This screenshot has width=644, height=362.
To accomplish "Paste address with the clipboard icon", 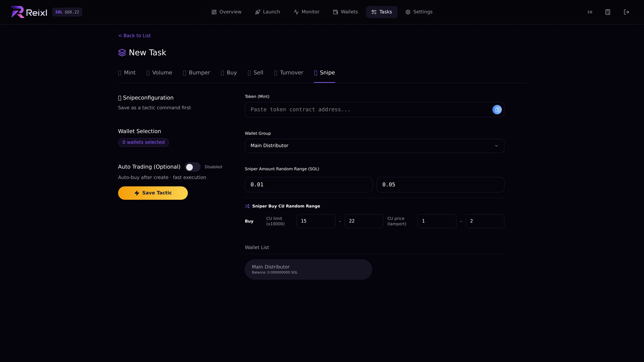I will point(497,110).
